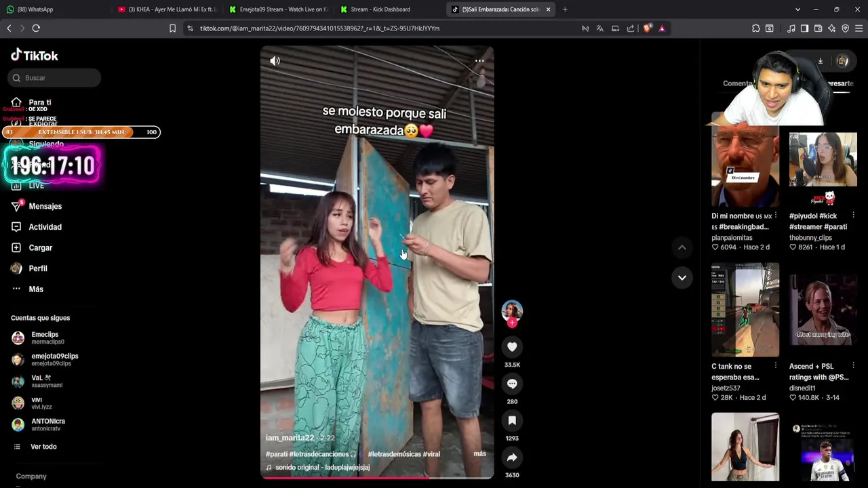868x488 pixels.
Task: Open the video three-dots options menu
Action: [x=479, y=61]
